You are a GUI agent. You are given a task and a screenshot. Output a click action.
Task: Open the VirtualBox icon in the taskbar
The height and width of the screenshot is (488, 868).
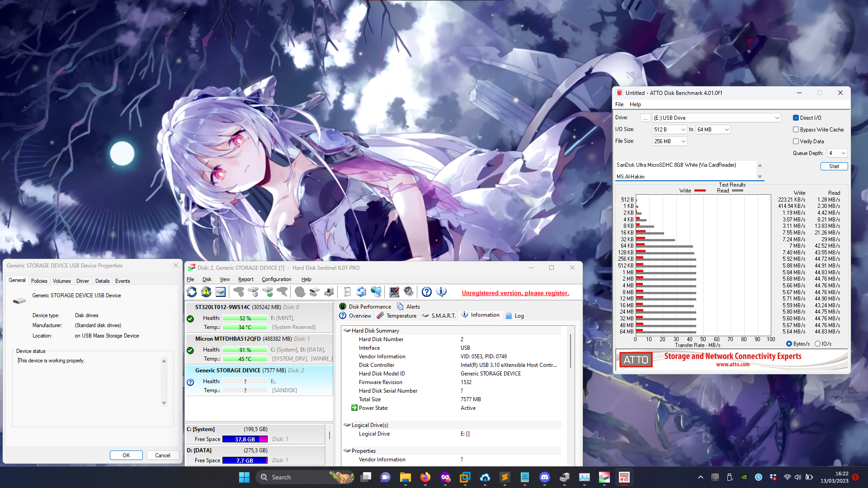pos(465,477)
